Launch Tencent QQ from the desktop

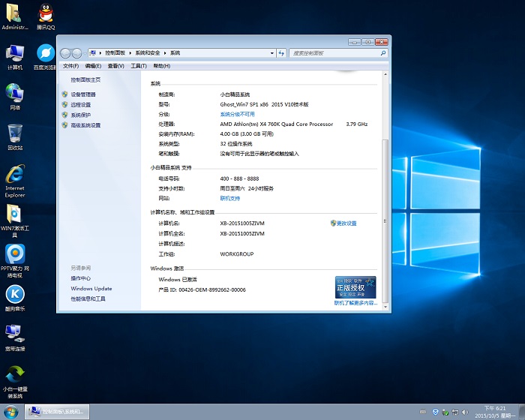coord(46,16)
